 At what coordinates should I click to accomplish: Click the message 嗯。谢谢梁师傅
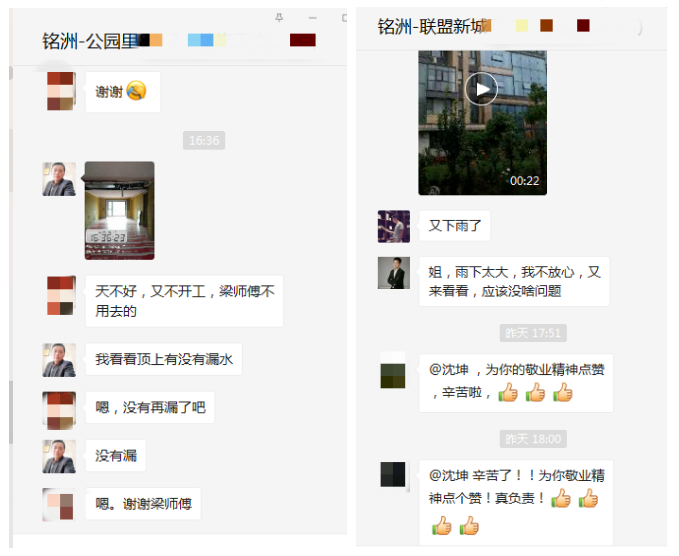143,504
